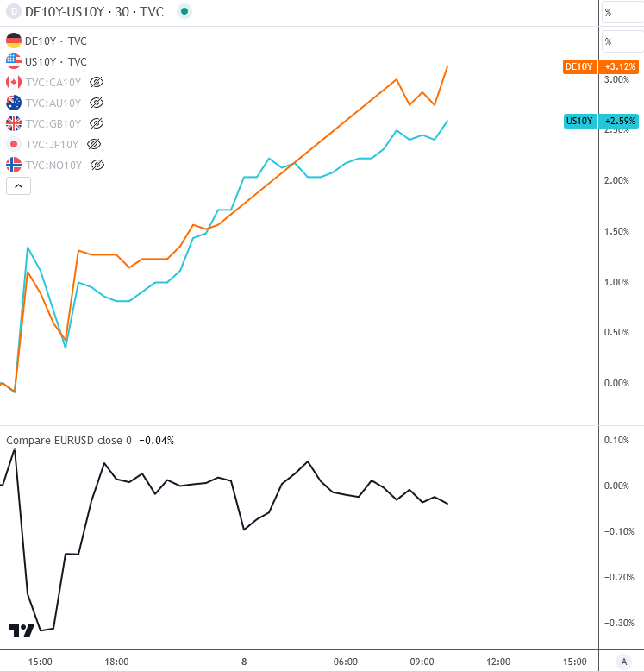Collapse the symbol legend list
The height and width of the screenshot is (671, 644).
(x=18, y=185)
